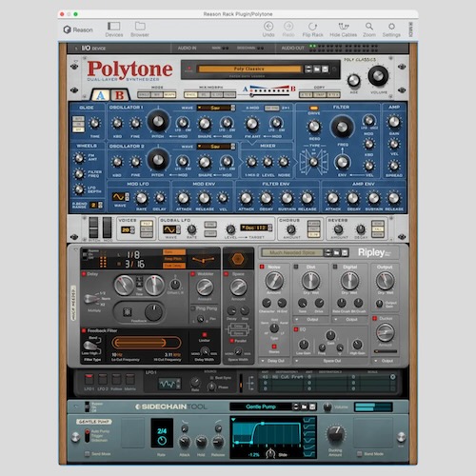The width and height of the screenshot is (476, 476).
Task: Enable the Ripley Digital section
Action: (x=335, y=267)
